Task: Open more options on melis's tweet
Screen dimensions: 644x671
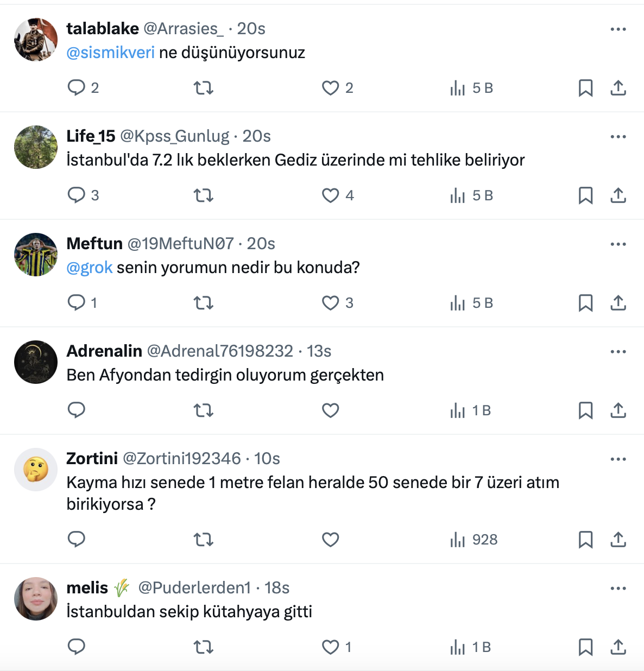Action: pos(618,588)
